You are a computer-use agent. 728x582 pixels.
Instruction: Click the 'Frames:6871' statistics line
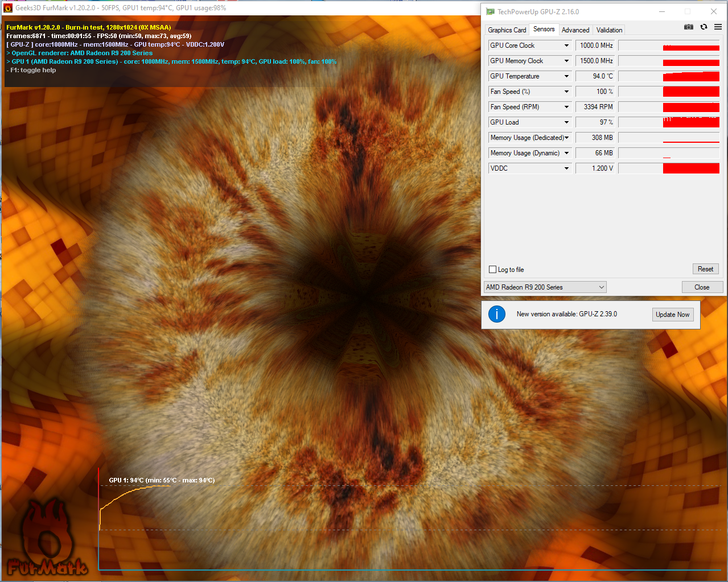tap(99, 36)
